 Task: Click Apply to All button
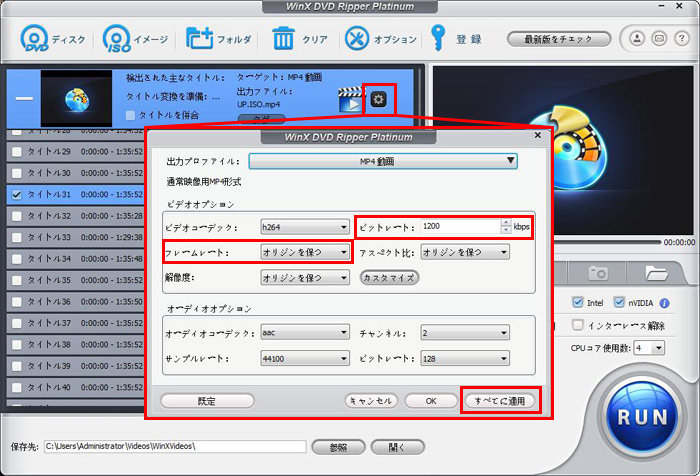click(x=500, y=401)
